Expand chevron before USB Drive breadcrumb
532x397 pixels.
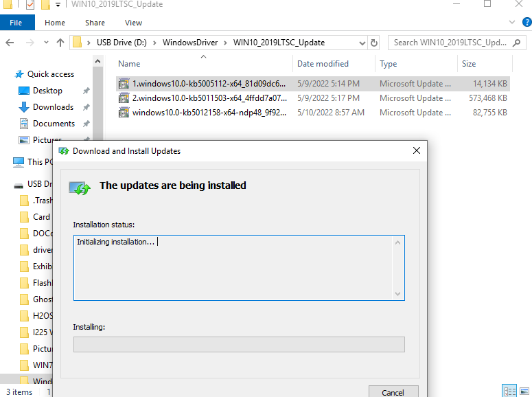pyautogui.click(x=89, y=43)
